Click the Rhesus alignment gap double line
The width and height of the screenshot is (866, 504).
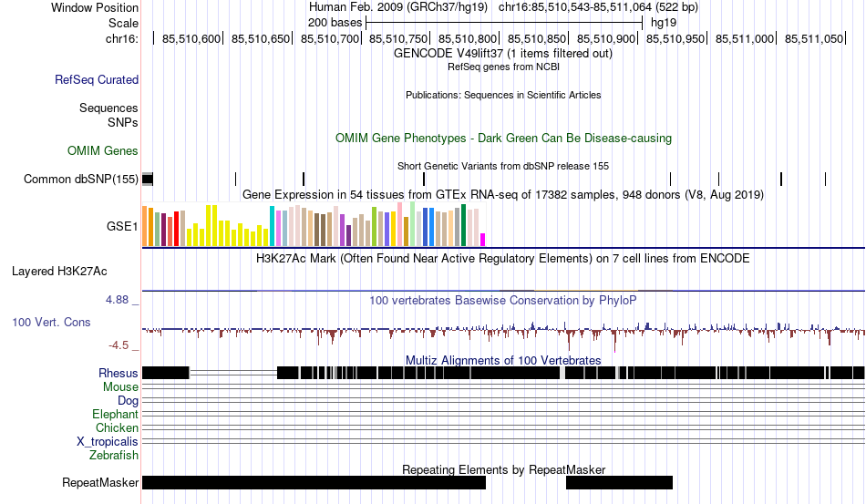click(x=233, y=373)
